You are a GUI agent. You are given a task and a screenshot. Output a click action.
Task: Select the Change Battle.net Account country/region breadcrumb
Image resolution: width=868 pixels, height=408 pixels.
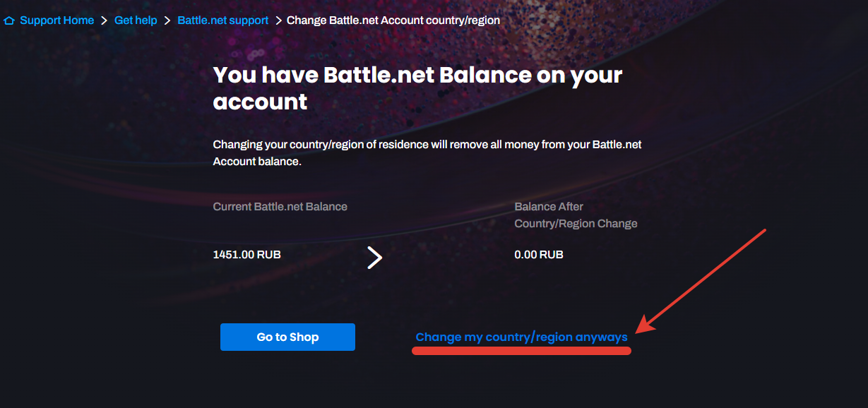(x=393, y=20)
